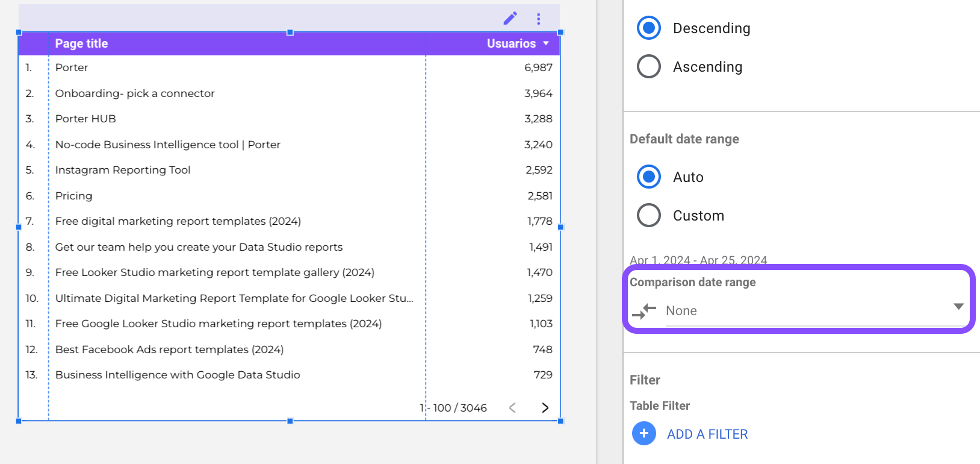Click the value 748 in Usuarios column
The image size is (980, 464).
click(x=542, y=350)
